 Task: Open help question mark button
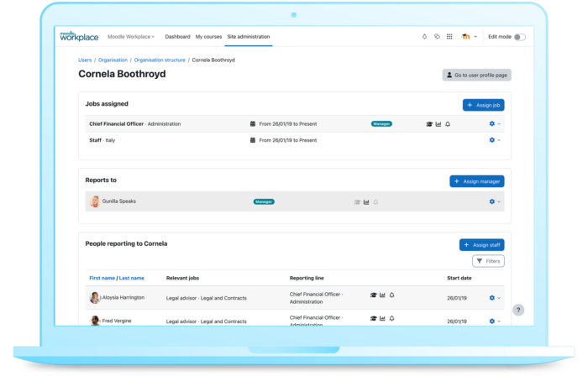click(517, 310)
